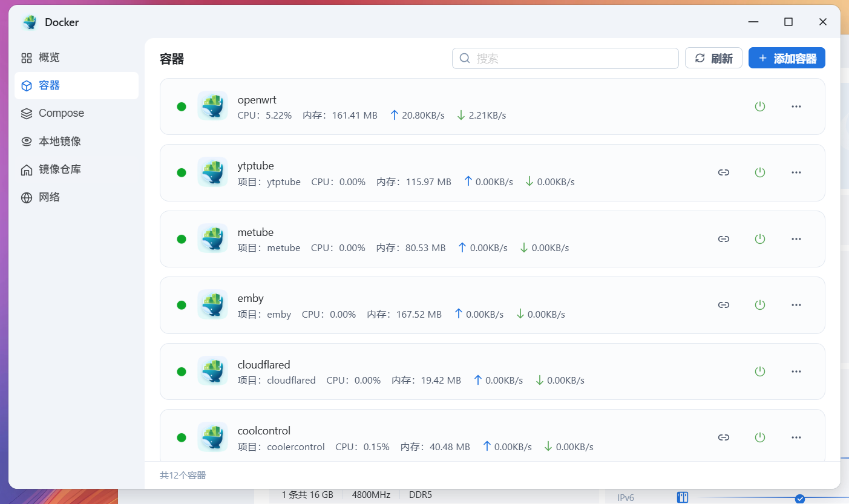Toggle power for openwrt container
Viewport: 849px width, 504px height.
[x=760, y=106]
